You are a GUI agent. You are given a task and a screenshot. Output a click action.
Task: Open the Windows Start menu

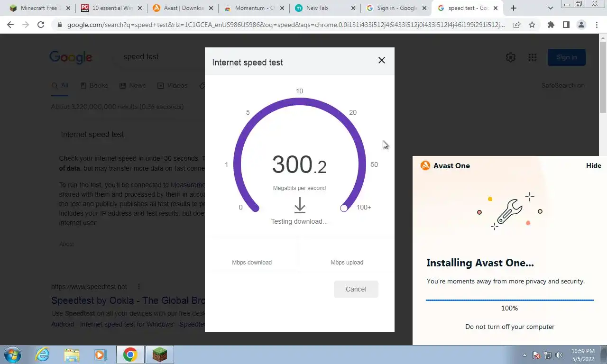(x=12, y=355)
